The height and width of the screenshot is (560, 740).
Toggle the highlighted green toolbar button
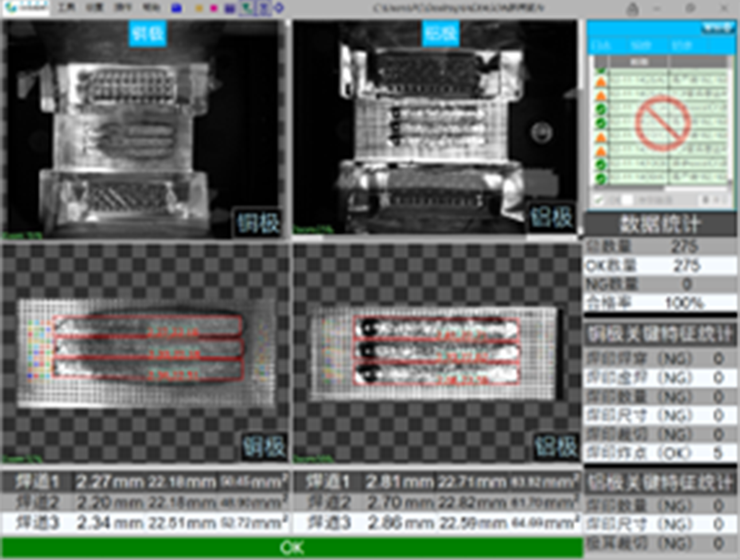(246, 8)
